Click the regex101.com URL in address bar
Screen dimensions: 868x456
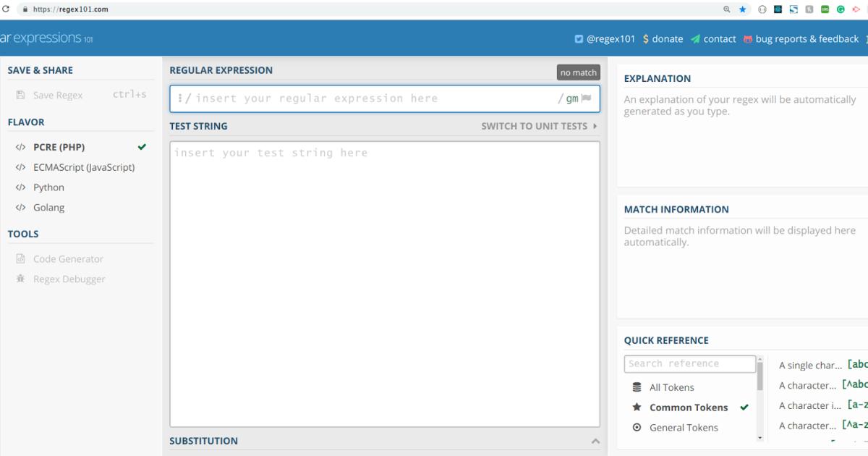[71, 9]
